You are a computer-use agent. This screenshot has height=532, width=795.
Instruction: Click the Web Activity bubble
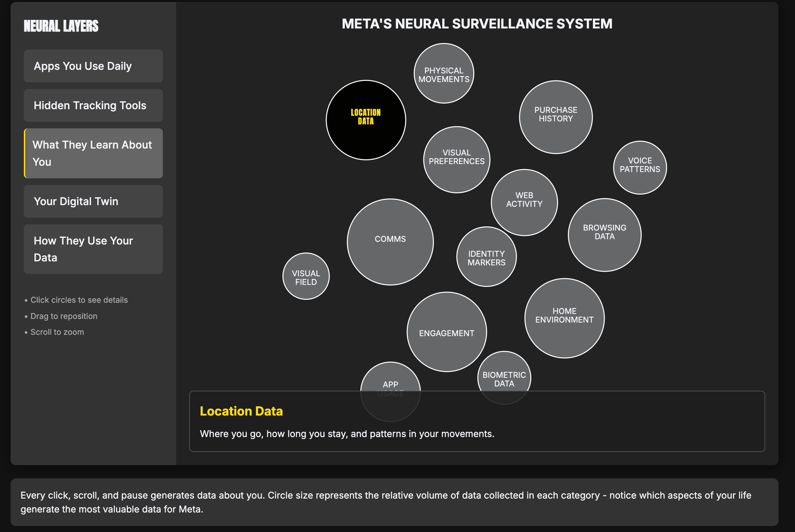coord(524,202)
